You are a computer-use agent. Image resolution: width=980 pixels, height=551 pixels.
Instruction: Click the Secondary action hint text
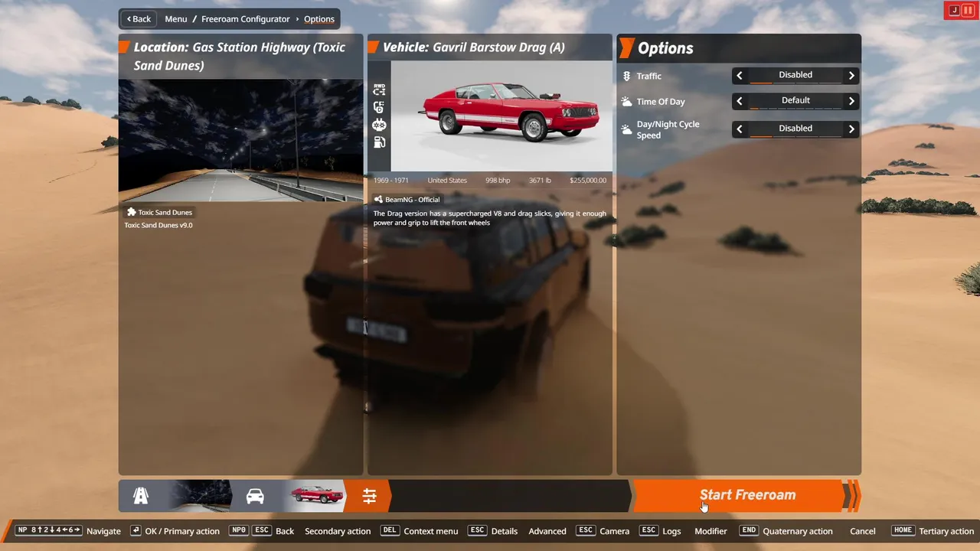338,531
